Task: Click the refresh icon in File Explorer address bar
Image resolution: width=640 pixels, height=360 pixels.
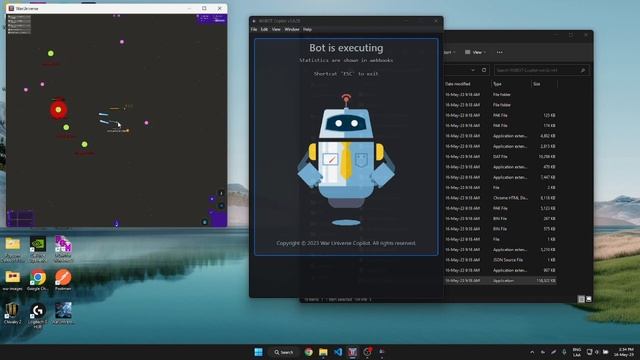Action: coord(484,70)
